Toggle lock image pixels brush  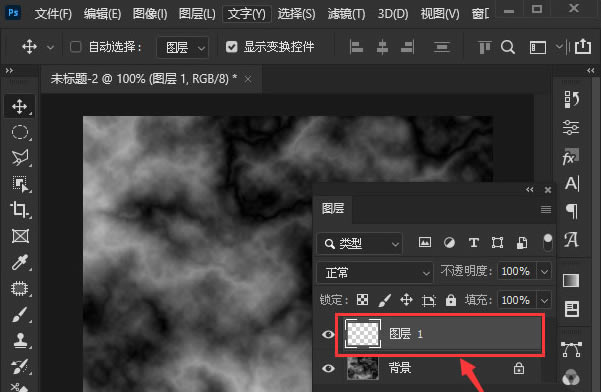(384, 300)
